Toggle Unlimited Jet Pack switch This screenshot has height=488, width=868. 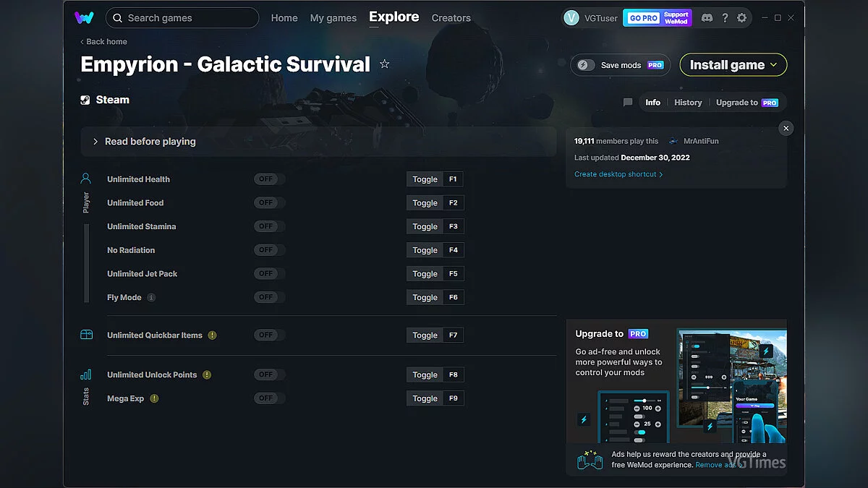[269, 274]
